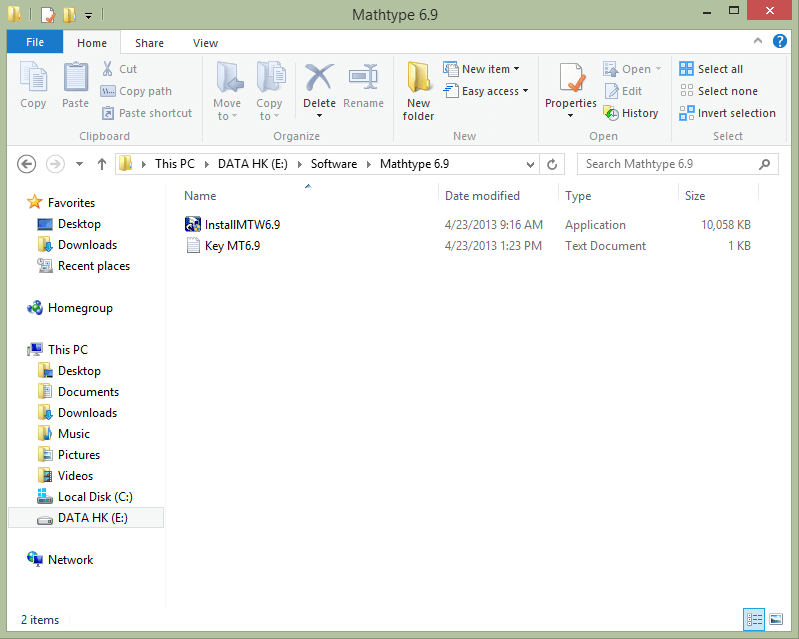Click Select all
The image size is (799, 639).
point(711,69)
